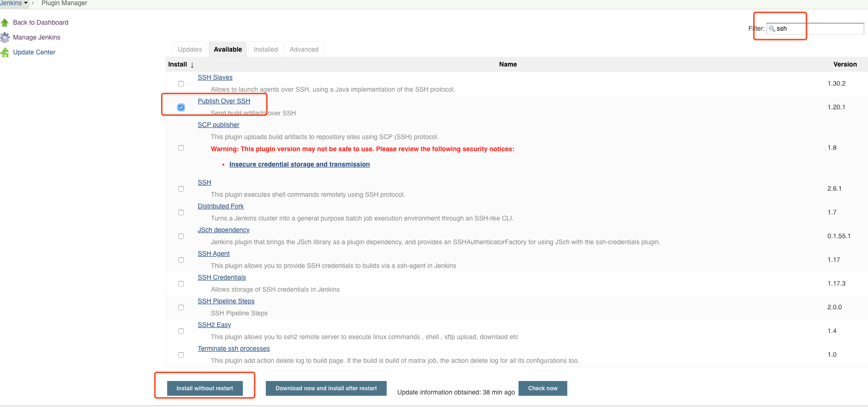This screenshot has height=407, width=868.
Task: Sort by the Name column header
Action: coord(508,64)
